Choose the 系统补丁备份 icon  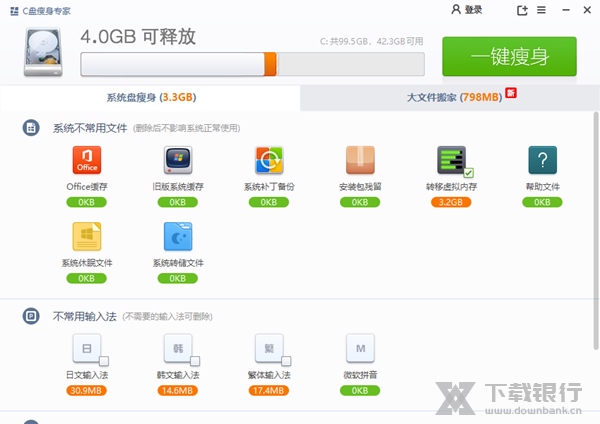(x=269, y=160)
